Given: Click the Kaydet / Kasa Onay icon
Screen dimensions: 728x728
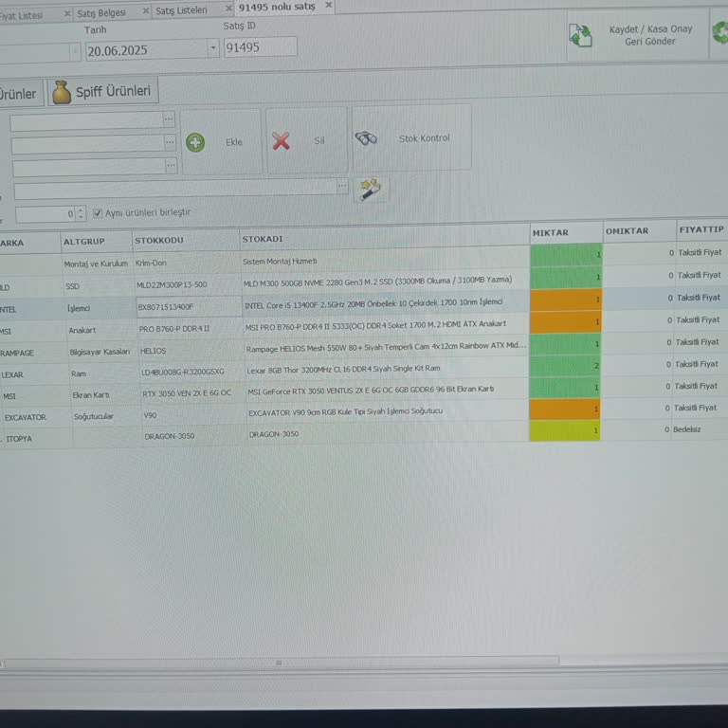Looking at the screenshot, I should 580,35.
